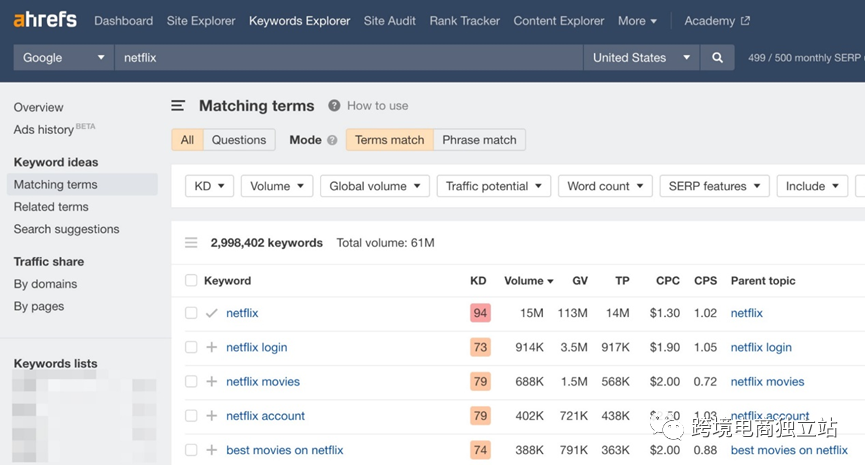The image size is (865, 465).
Task: Open Rank Tracker in top navigation
Action: pyautogui.click(x=464, y=21)
